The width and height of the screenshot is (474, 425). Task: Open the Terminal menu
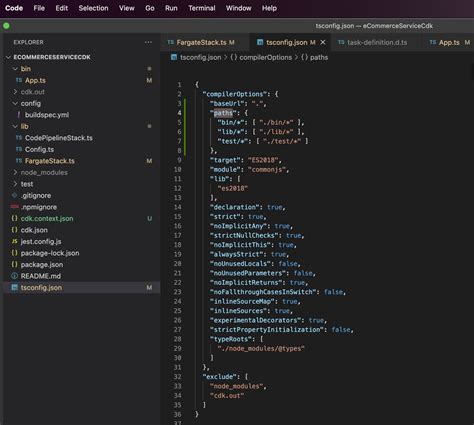point(202,8)
